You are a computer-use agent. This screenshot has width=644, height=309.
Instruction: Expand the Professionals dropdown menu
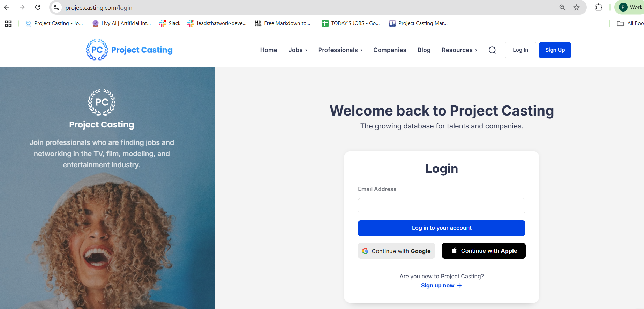pos(340,50)
